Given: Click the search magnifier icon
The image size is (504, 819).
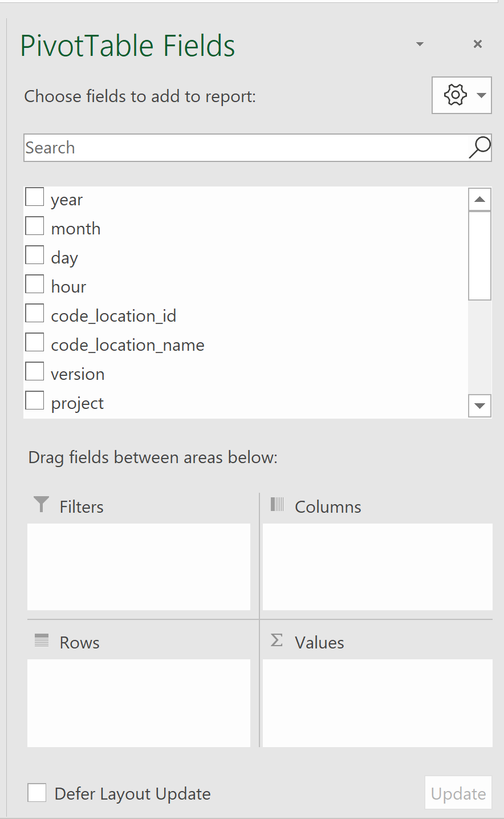Looking at the screenshot, I should pyautogui.click(x=479, y=147).
